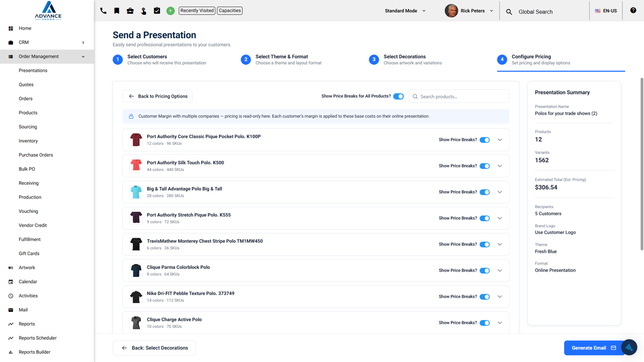
Task: Click Back: Select Decorations button
Action: [154, 348]
